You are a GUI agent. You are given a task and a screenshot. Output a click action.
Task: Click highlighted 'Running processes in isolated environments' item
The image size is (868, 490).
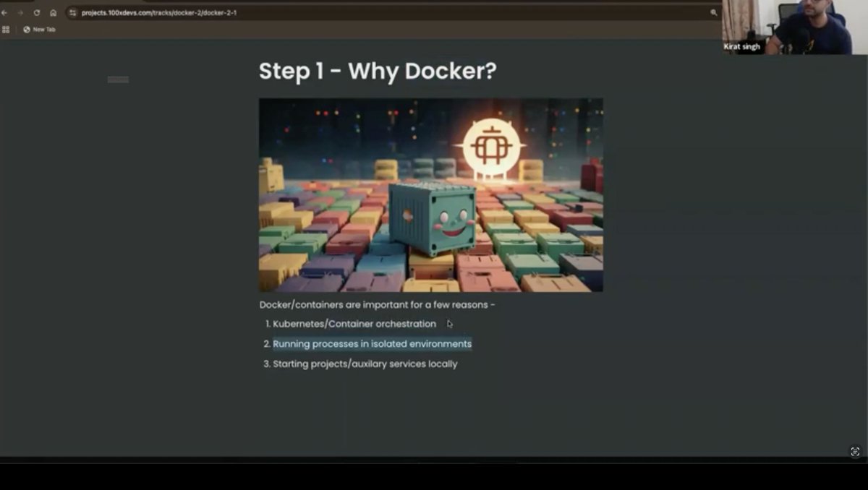(x=372, y=344)
